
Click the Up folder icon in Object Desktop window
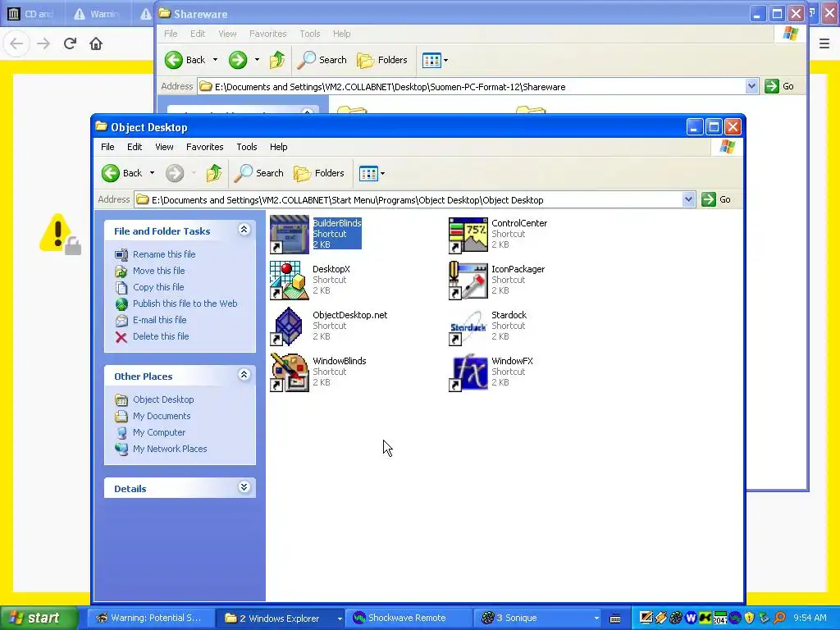(x=214, y=173)
